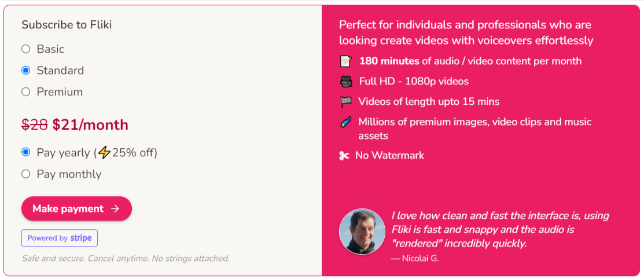
Task: Choose the Premium plan option
Action: pyautogui.click(x=26, y=91)
